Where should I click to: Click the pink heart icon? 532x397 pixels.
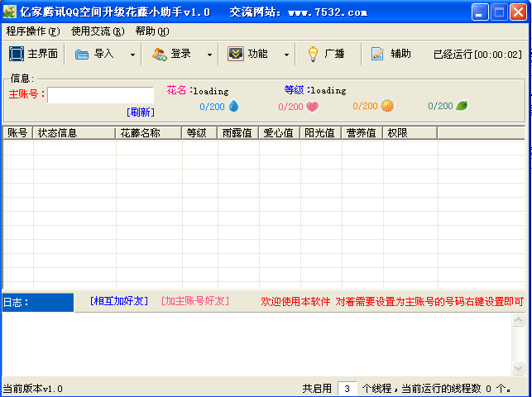312,107
